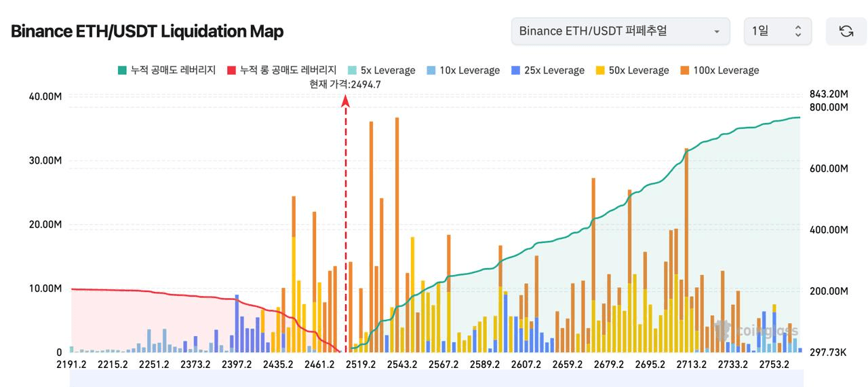The height and width of the screenshot is (387, 868).
Task: Open the 1일 time range selector
Action: pos(778,31)
